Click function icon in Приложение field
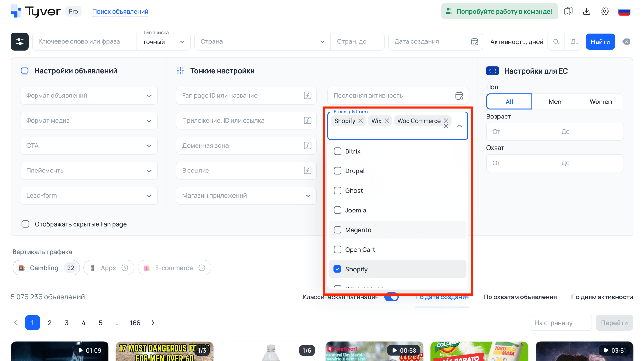Viewport: 644px width, 361px height. 308,120
